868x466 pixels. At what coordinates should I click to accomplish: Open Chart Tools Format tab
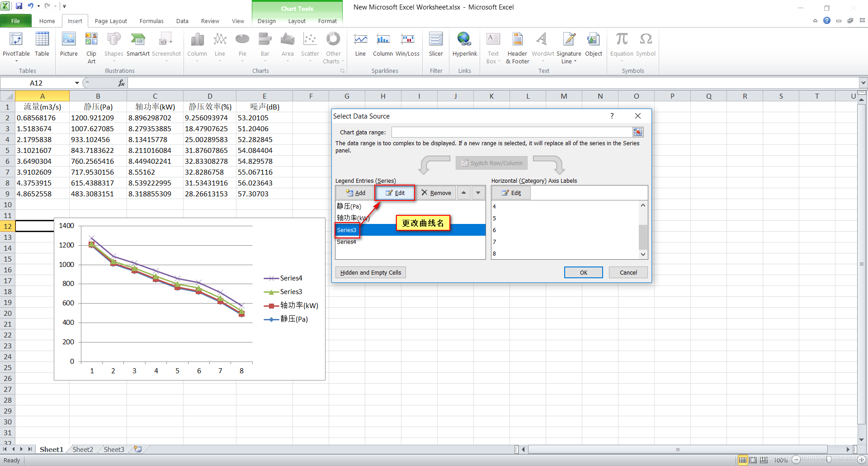pyautogui.click(x=327, y=21)
